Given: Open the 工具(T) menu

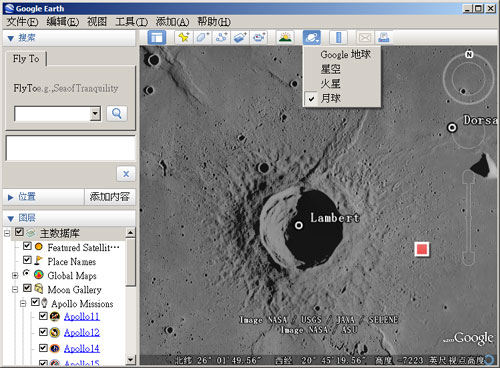Looking at the screenshot, I should tap(131, 22).
